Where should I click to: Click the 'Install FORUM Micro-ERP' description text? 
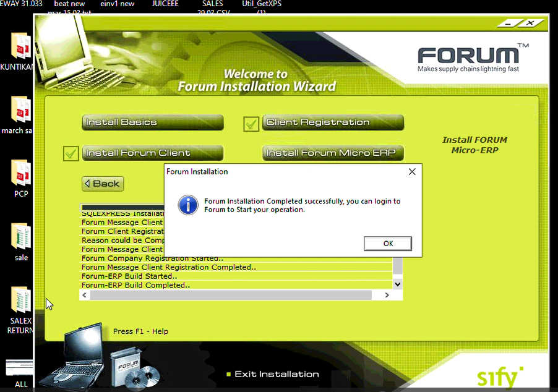point(474,145)
